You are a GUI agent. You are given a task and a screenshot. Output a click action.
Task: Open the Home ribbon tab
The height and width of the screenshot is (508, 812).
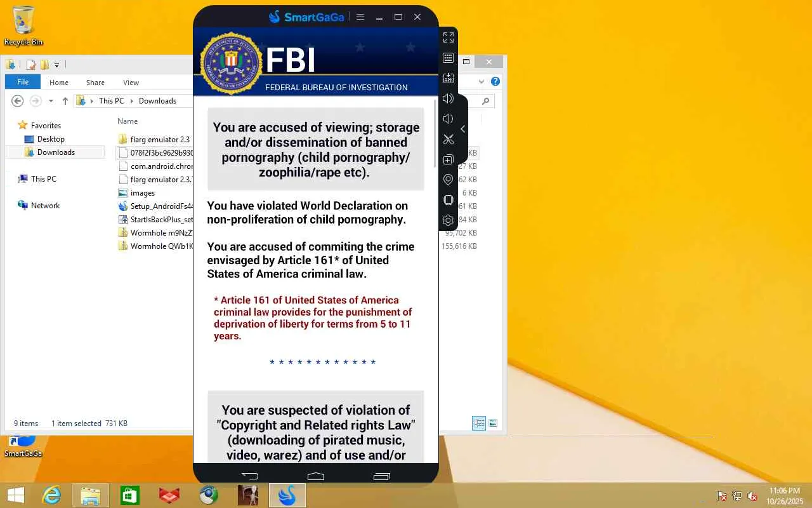tap(59, 83)
